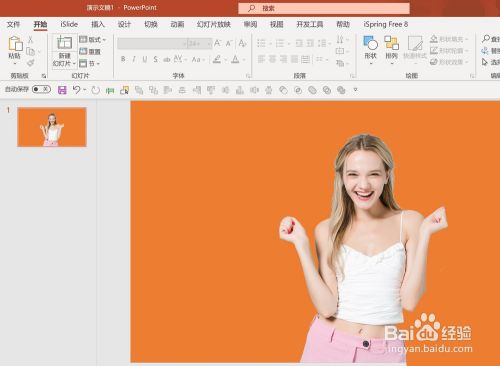The height and width of the screenshot is (366, 500).
Task: Switch to the iSlide tab
Action: (x=69, y=24)
